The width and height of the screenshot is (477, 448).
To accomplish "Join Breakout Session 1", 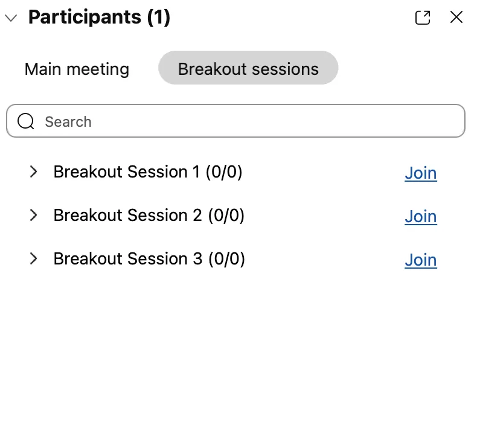I will coord(420,173).
